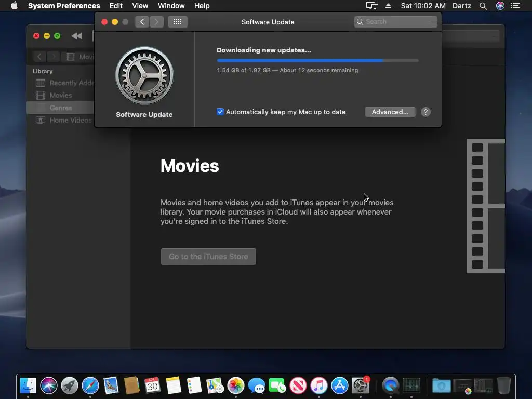Click Go to the iTunes Store button
532x399 pixels.
click(208, 257)
